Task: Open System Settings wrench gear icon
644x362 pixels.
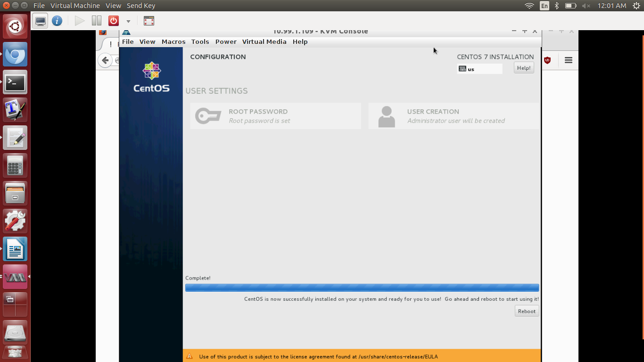Action: [x=15, y=222]
